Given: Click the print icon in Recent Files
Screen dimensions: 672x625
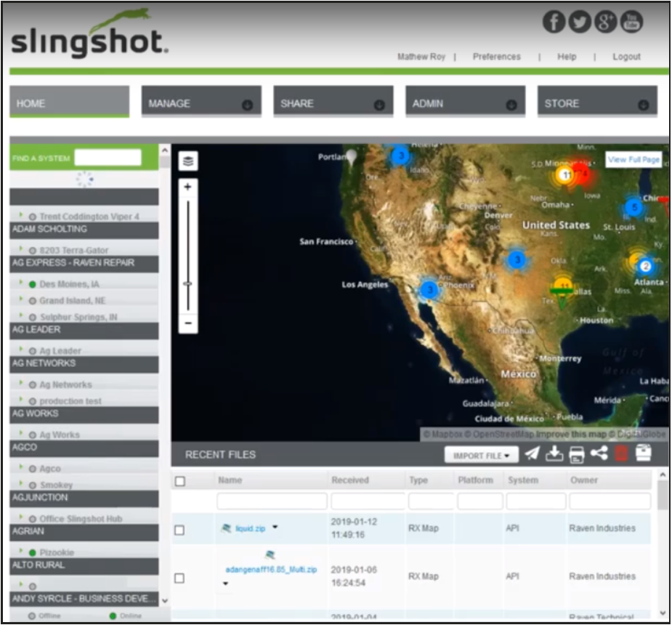Looking at the screenshot, I should [x=576, y=454].
